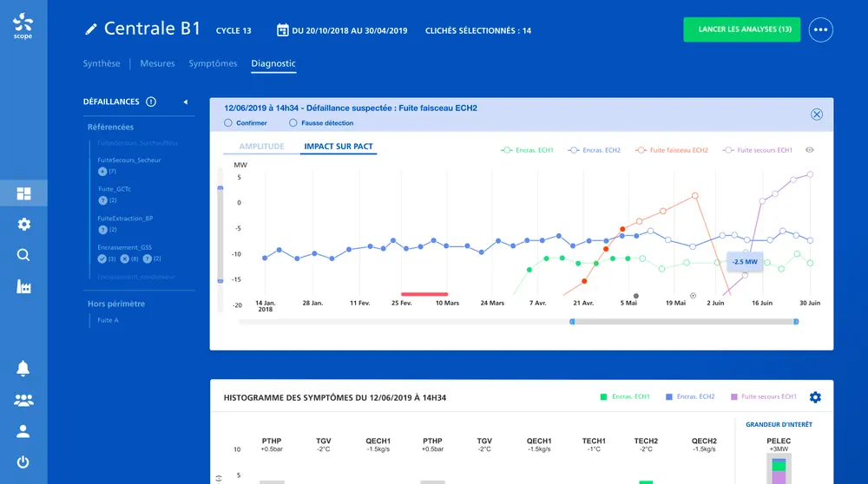Click the last purple data point at 30 Juin
The width and height of the screenshot is (868, 484).
[x=811, y=174]
